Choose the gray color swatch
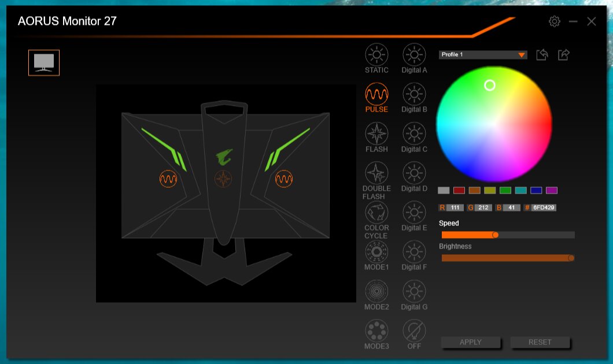Screen dimensions: 613x364 pyautogui.click(x=444, y=190)
